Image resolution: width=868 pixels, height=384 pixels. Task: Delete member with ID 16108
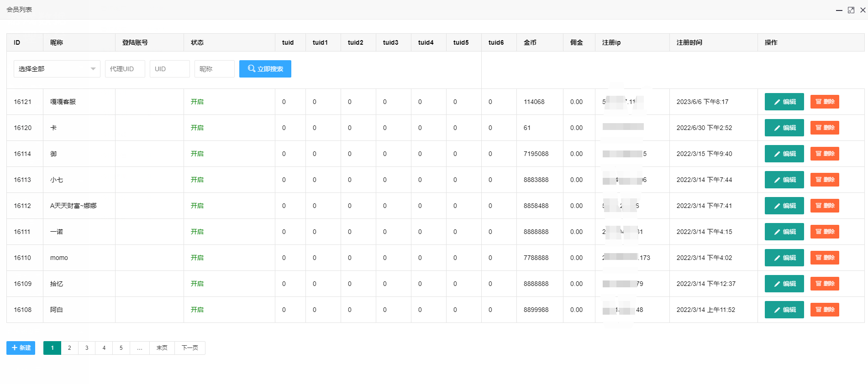click(x=825, y=310)
